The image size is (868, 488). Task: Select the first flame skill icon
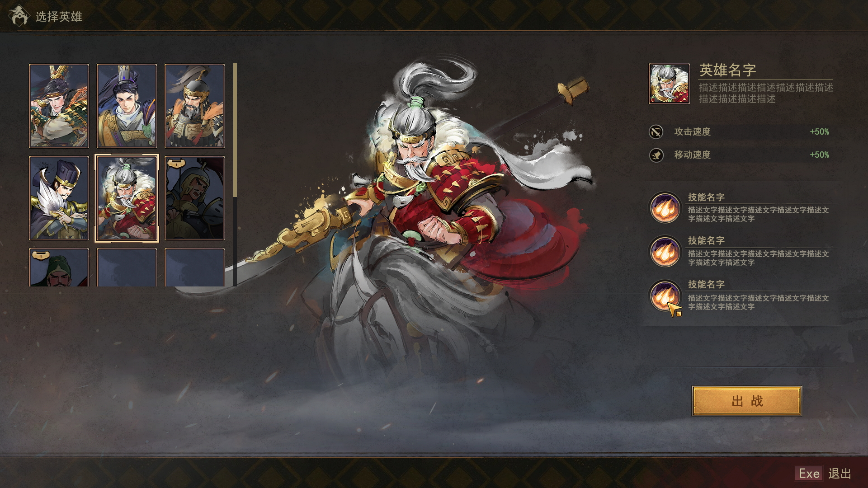click(665, 207)
